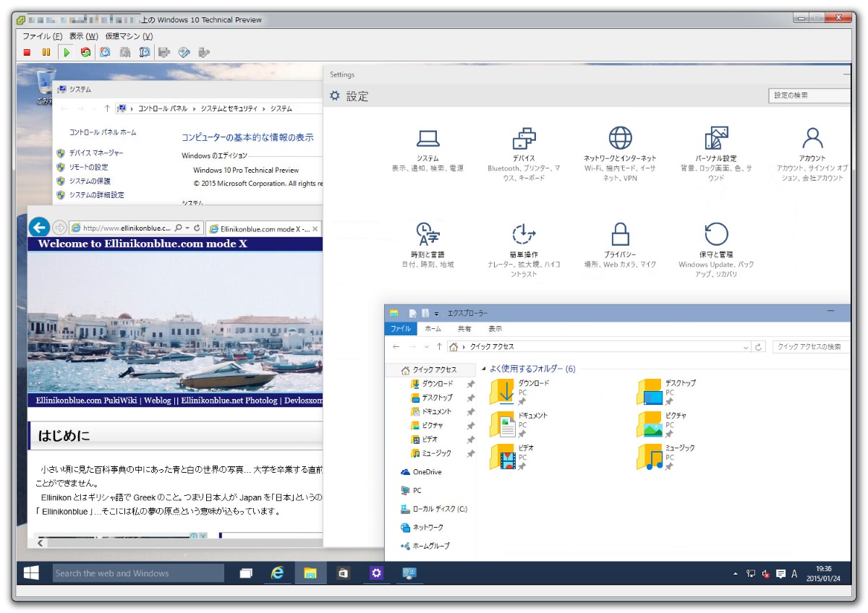
Task: Collapse the よく使用するフォルダー group
Action: click(x=483, y=369)
